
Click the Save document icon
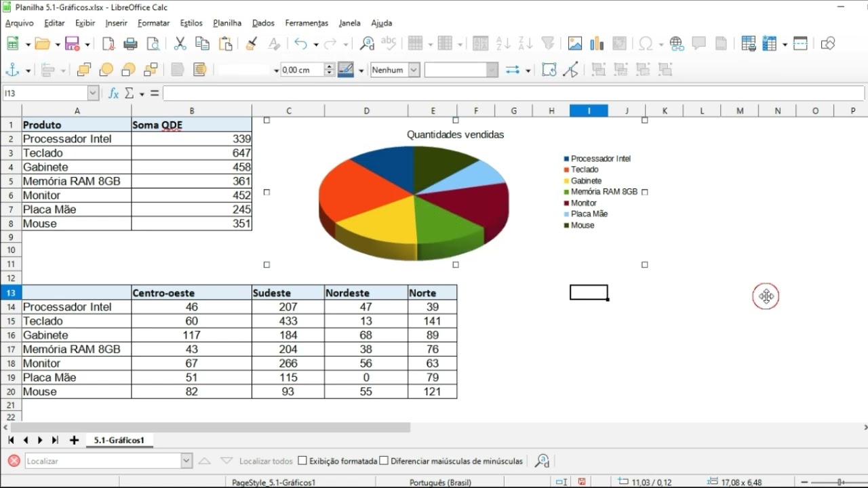point(73,43)
